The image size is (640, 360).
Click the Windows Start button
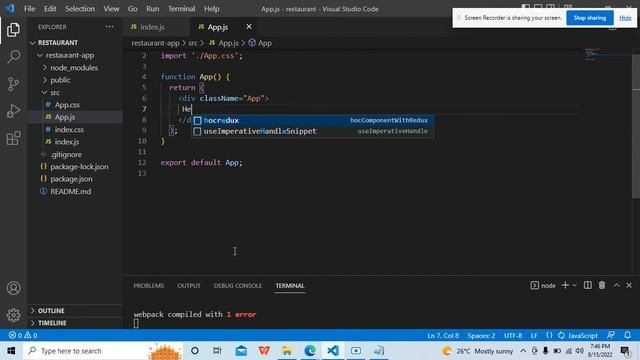[x=11, y=351]
